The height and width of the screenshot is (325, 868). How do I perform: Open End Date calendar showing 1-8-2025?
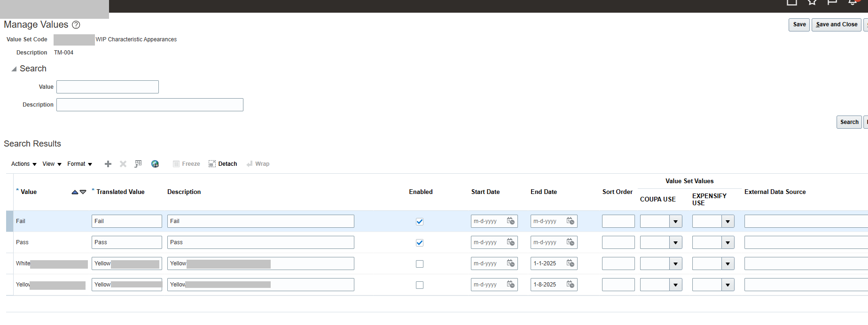(571, 285)
